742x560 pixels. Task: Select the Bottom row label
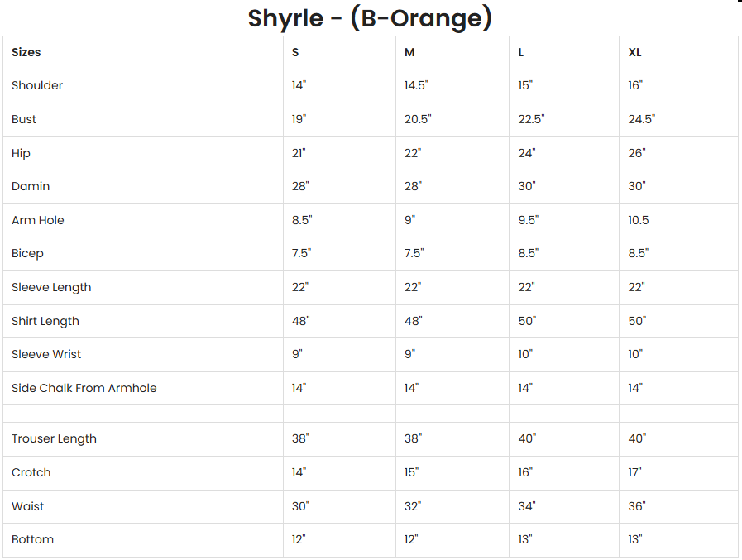pos(32,539)
